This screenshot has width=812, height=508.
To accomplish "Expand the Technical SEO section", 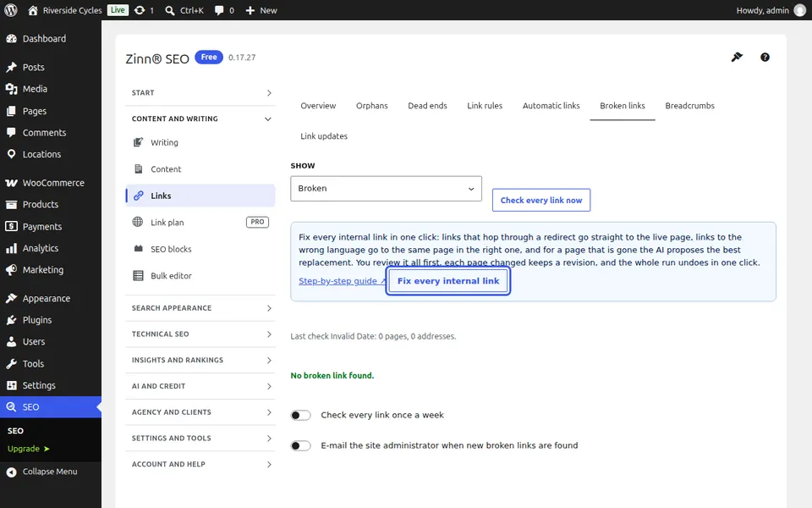I will (200, 334).
